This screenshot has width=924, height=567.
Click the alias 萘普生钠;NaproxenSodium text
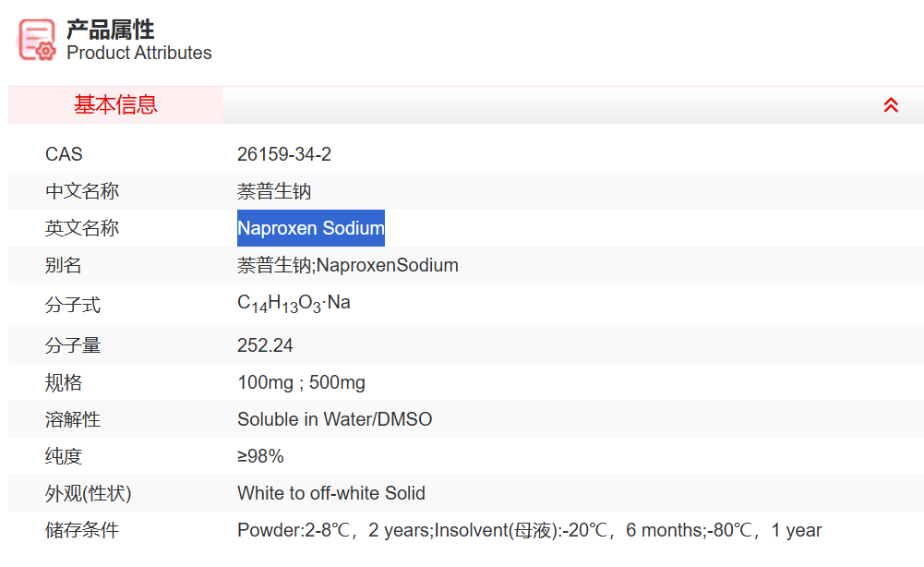[347, 265]
